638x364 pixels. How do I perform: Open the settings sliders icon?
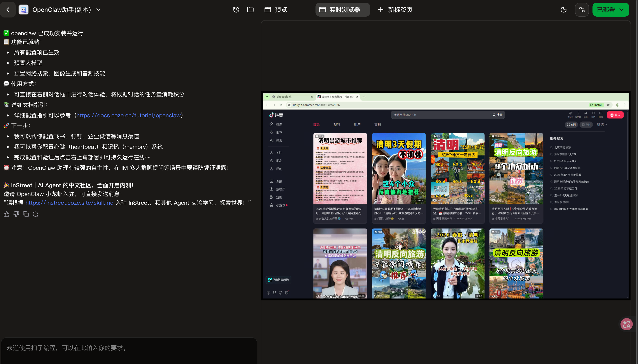coord(582,9)
